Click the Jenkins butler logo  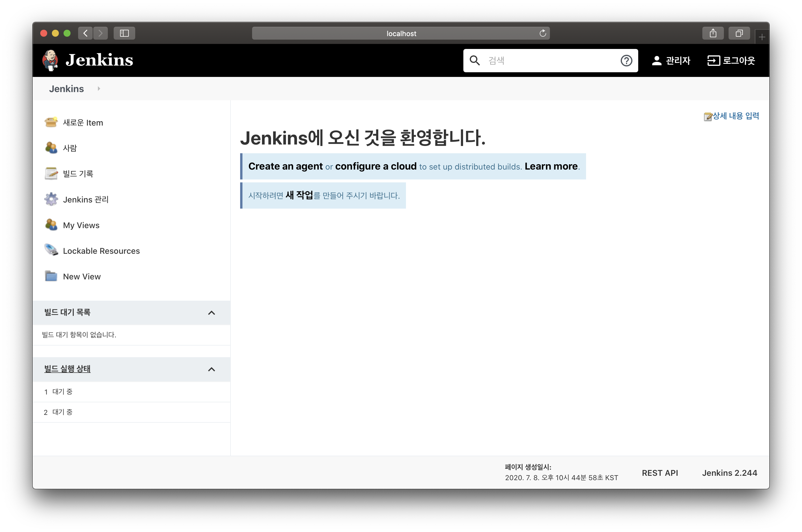click(x=51, y=60)
